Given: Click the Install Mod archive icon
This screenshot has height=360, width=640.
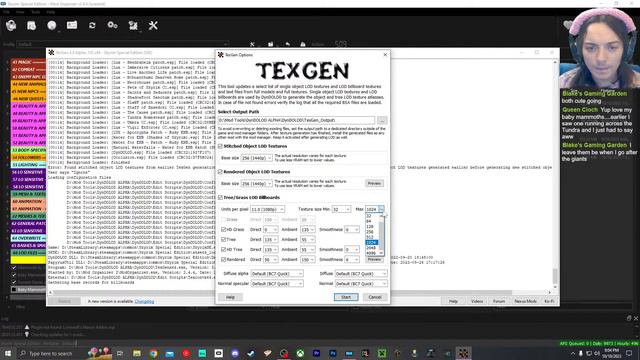Looking at the screenshot, I should point(31,26).
